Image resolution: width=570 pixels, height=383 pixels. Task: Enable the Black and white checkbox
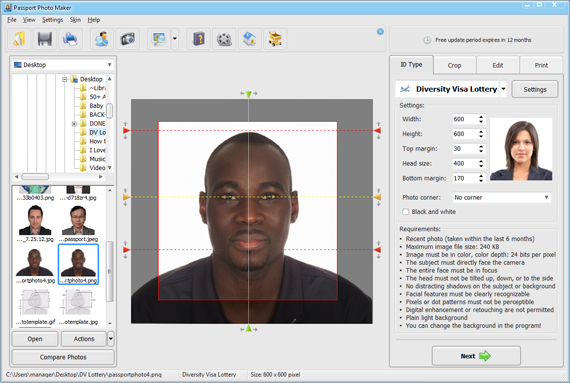point(406,212)
